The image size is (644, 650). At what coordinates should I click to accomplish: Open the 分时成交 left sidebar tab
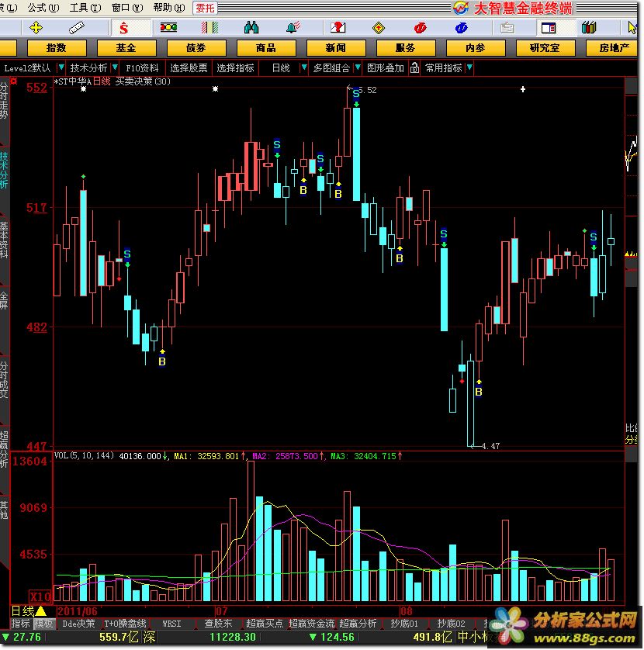[x=4, y=380]
